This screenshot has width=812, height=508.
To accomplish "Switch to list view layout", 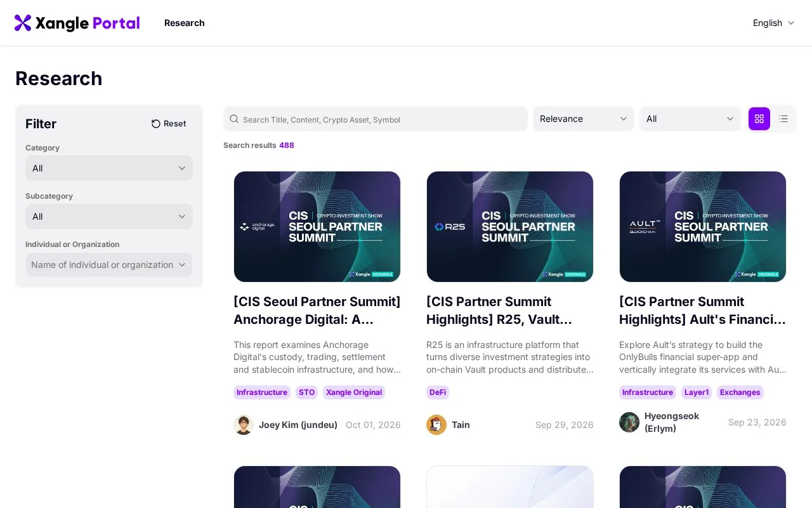I will pyautogui.click(x=783, y=119).
